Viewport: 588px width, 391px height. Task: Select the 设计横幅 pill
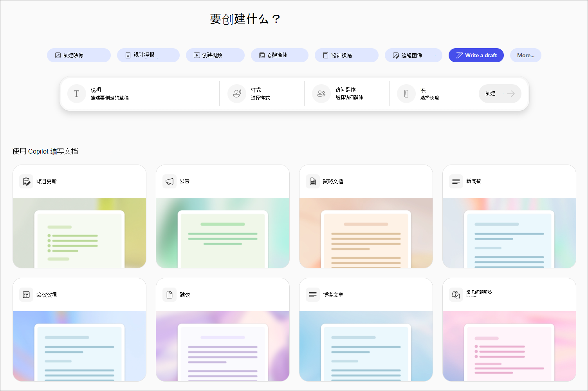click(x=346, y=55)
